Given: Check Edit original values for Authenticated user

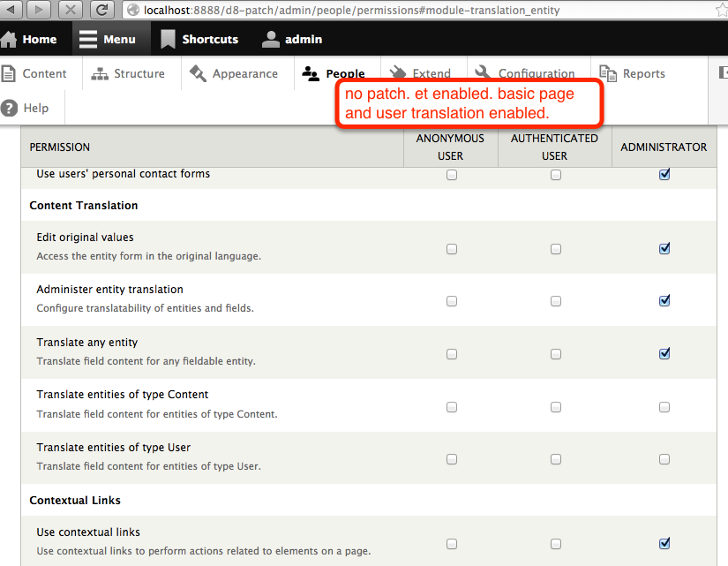Looking at the screenshot, I should pyautogui.click(x=555, y=249).
